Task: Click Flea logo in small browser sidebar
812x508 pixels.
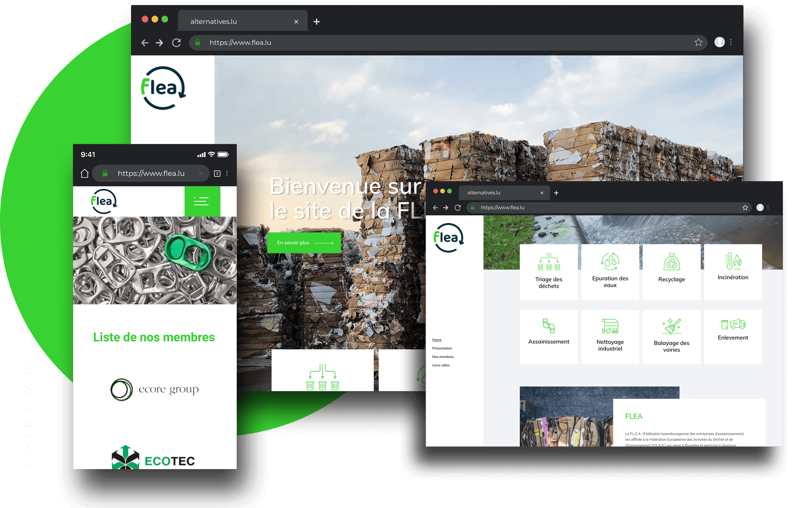Action: coord(449,238)
